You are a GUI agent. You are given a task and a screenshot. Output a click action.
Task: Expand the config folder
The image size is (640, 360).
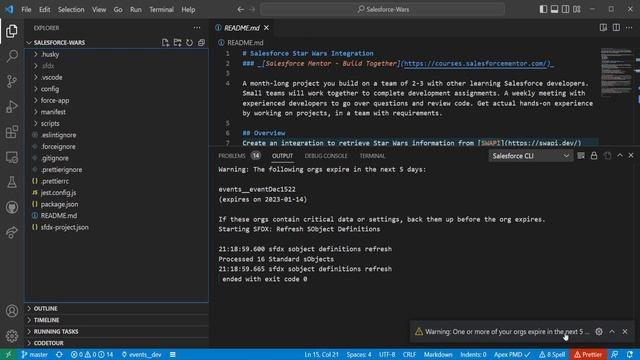point(117,89)
